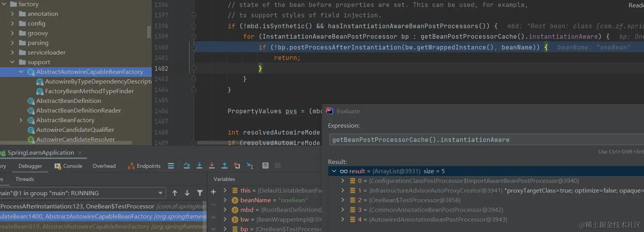Click 'return;' statement on line 1401
Screen dimensions: 644x232
(287, 58)
